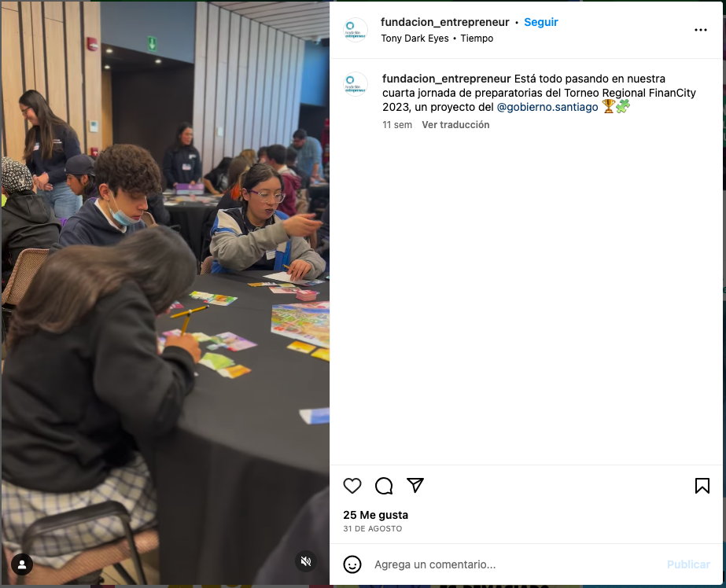This screenshot has height=588, width=726.
Task: Share the post with the paper plane icon
Action: coord(415,485)
